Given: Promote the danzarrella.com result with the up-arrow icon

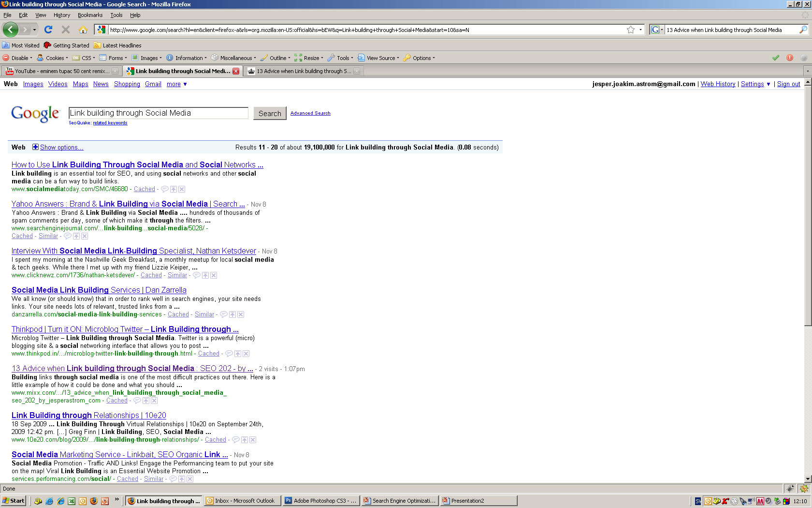Looking at the screenshot, I should [232, 314].
